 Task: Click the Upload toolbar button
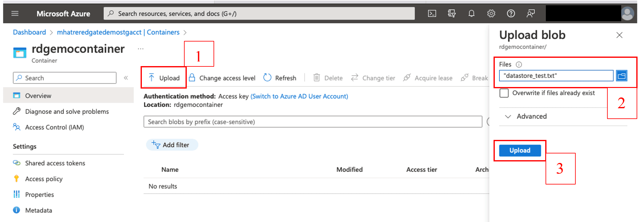164,78
